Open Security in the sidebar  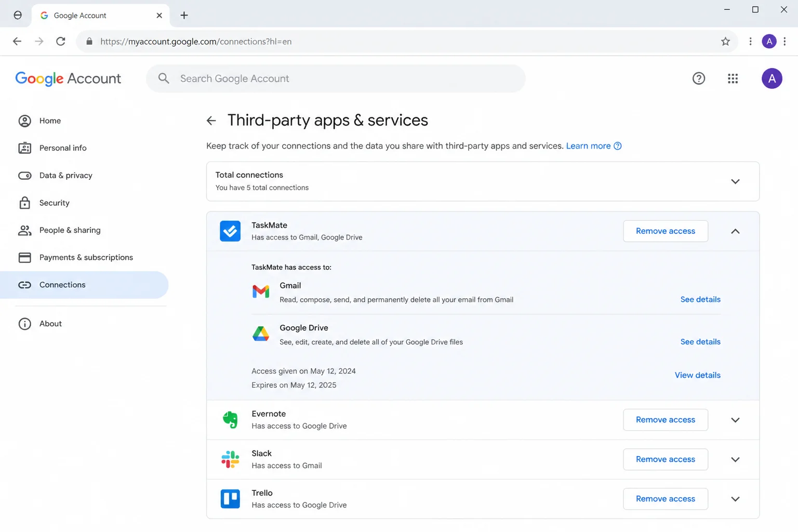84,203
